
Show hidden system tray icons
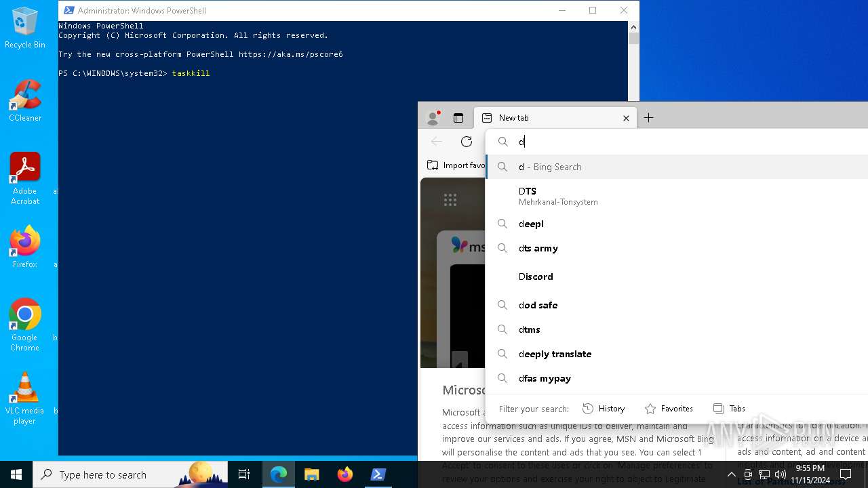(x=731, y=474)
